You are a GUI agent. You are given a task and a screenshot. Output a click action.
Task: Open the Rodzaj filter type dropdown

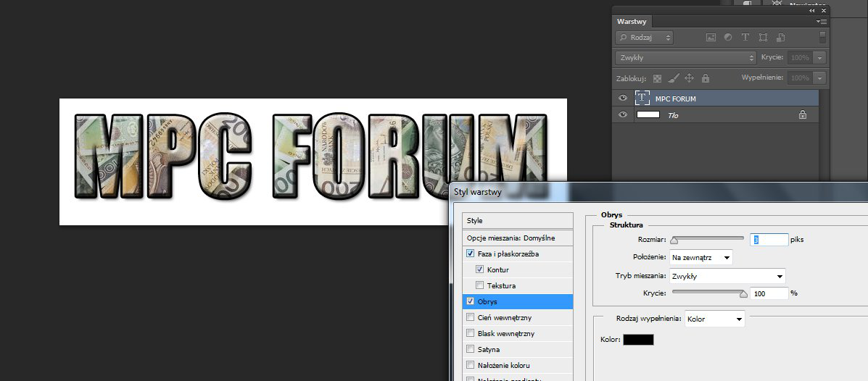(645, 38)
